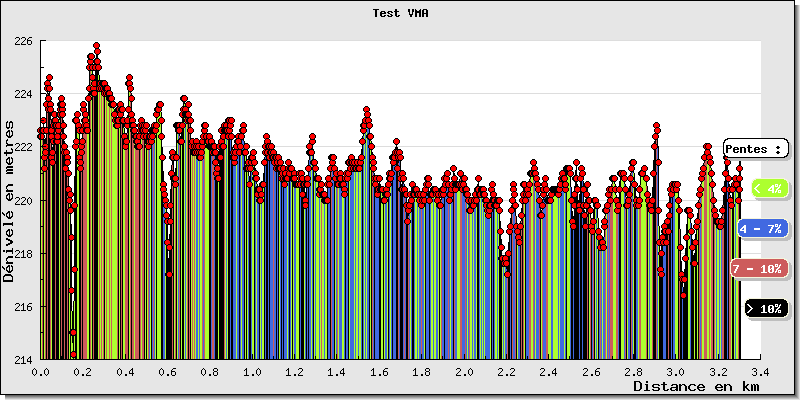Click the lowest red data point near 214 metres
Viewport: 800px width, 400px height.
coord(74,354)
